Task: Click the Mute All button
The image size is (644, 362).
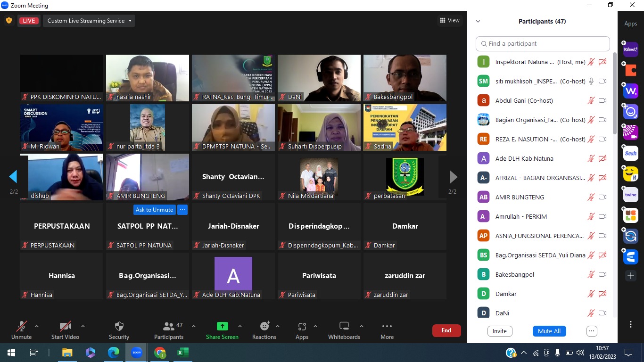Action: pos(549,331)
